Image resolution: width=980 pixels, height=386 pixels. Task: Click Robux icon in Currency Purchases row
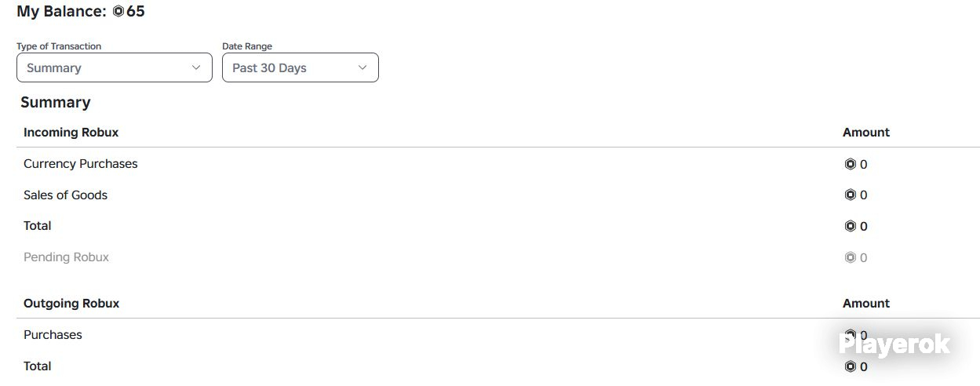point(850,164)
